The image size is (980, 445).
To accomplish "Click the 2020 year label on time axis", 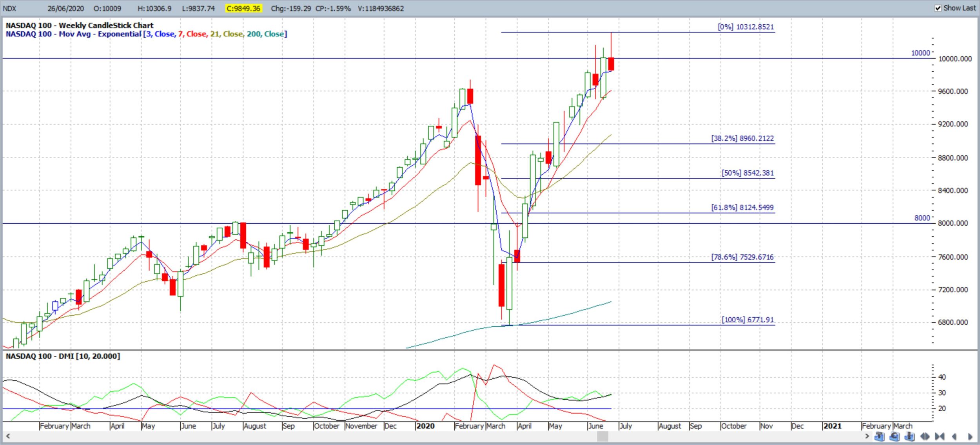I will tap(425, 426).
